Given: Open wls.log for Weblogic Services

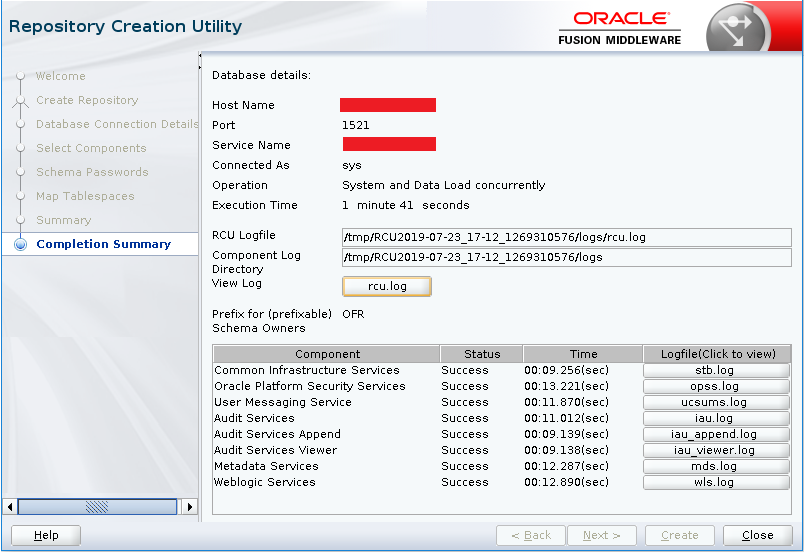Looking at the screenshot, I should [716, 483].
